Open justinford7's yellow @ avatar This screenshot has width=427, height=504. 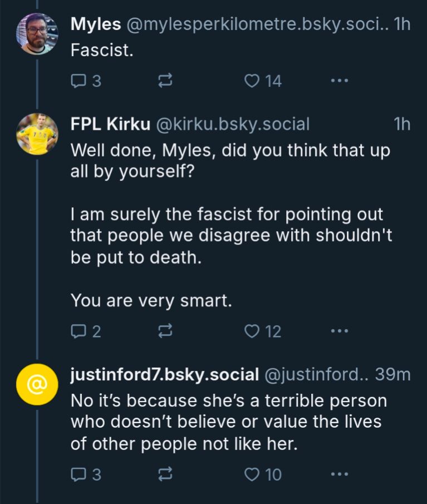pyautogui.click(x=36, y=384)
